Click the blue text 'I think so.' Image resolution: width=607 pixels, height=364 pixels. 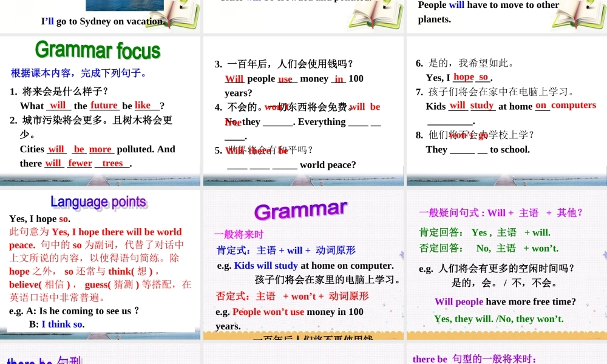pyautogui.click(x=63, y=324)
